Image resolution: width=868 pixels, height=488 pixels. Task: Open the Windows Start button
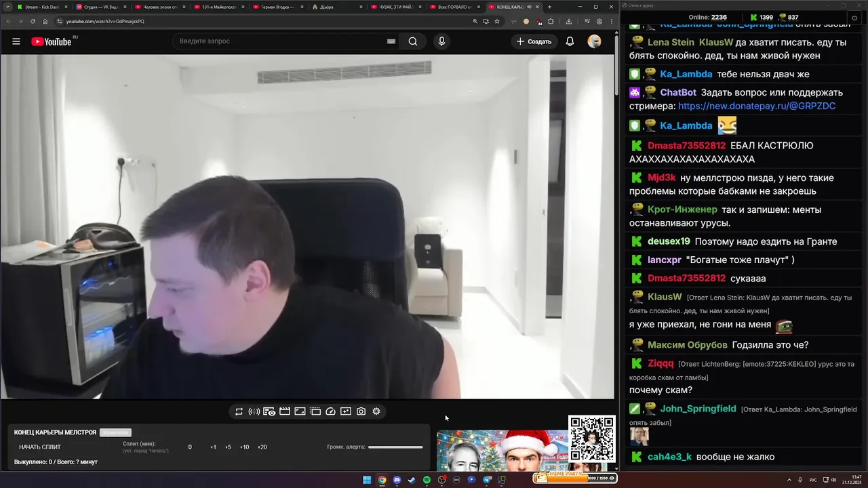[367, 480]
